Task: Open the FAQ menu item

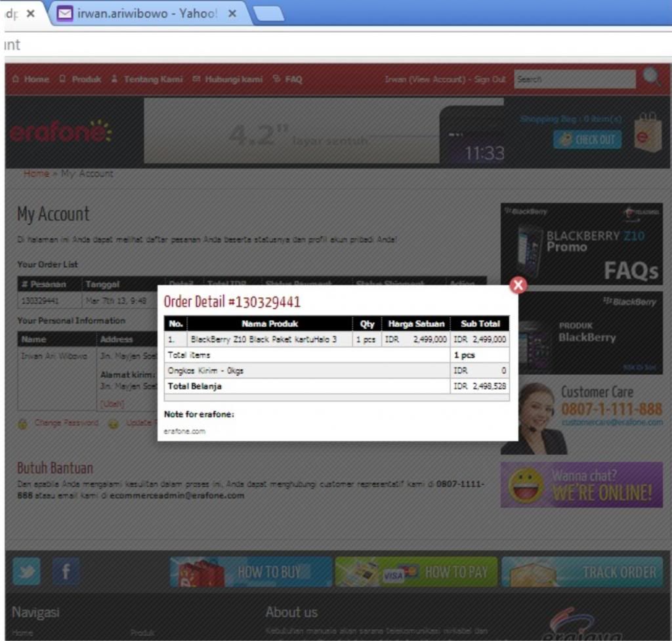Action: [287, 79]
